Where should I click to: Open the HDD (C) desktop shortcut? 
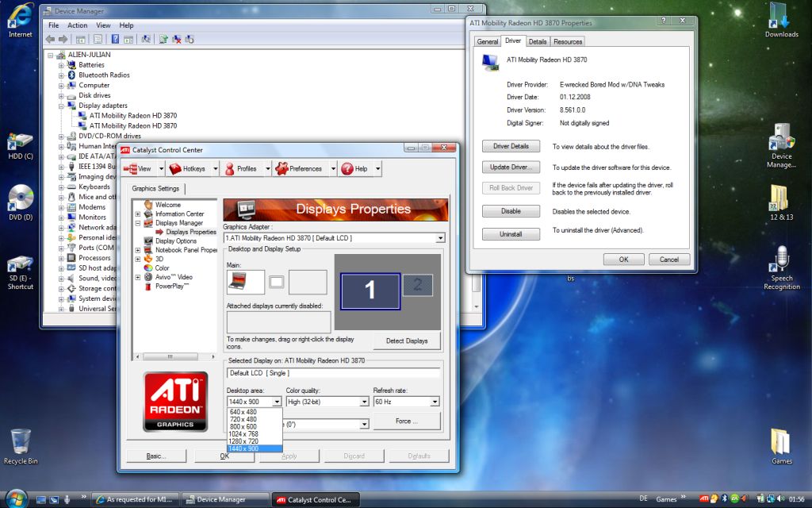20,145
